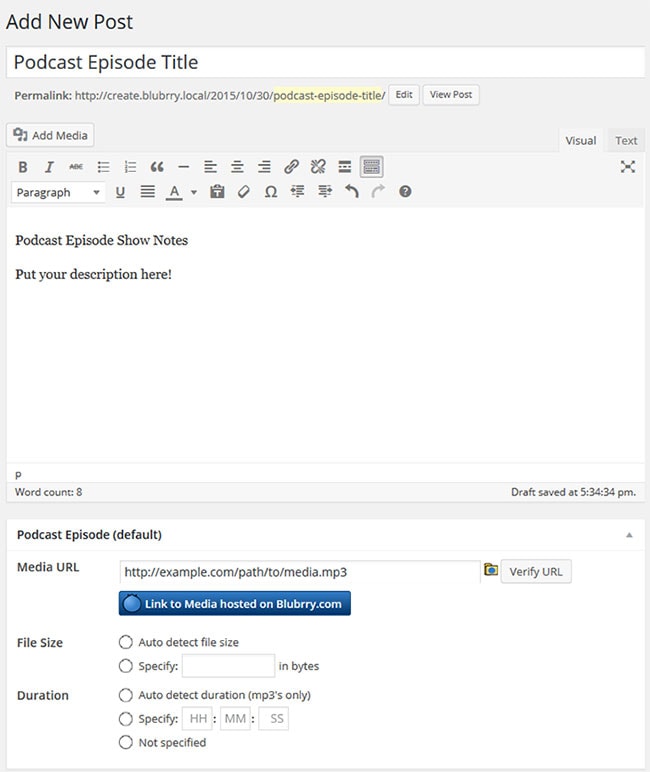This screenshot has width=650, height=772.
Task: Switch to the Visual editor tab
Action: (x=581, y=141)
